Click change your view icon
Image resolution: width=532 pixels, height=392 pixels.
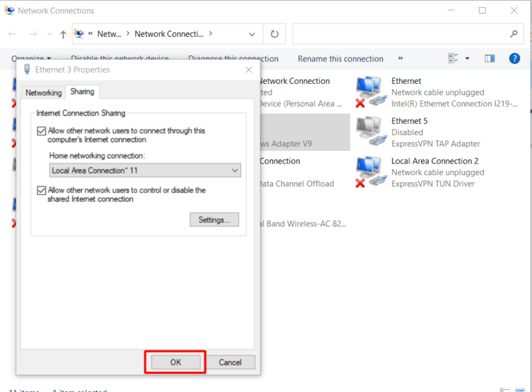[x=453, y=58]
